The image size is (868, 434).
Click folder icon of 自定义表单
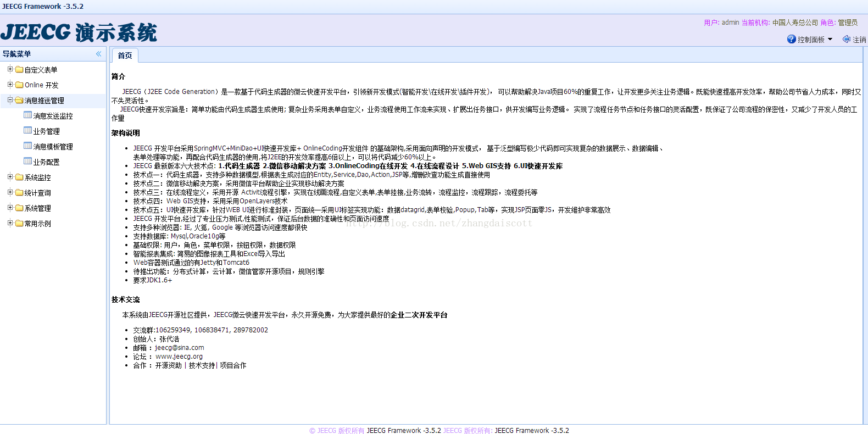point(19,70)
